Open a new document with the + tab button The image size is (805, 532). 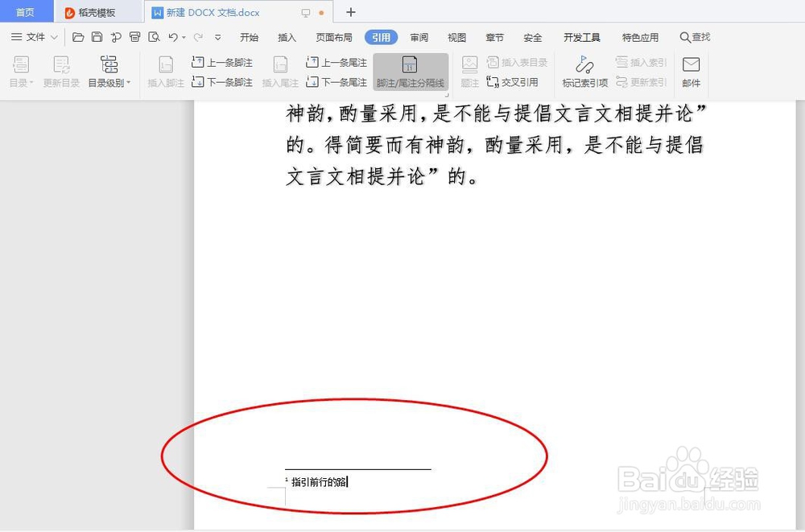coord(349,11)
